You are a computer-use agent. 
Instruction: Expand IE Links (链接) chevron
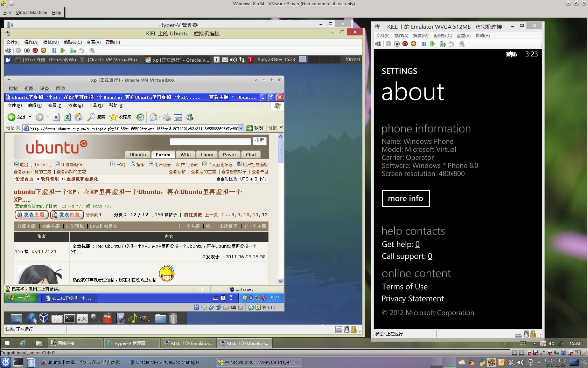[x=281, y=127]
